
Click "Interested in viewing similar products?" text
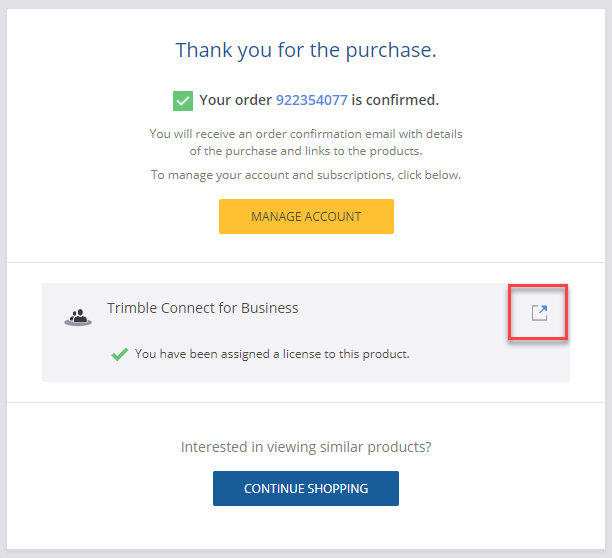[x=306, y=447]
